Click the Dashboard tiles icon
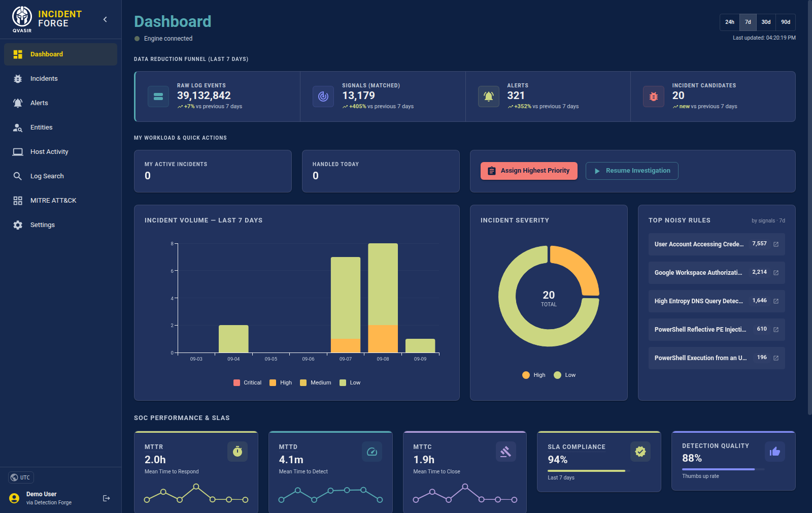The image size is (812, 513). pyautogui.click(x=18, y=54)
